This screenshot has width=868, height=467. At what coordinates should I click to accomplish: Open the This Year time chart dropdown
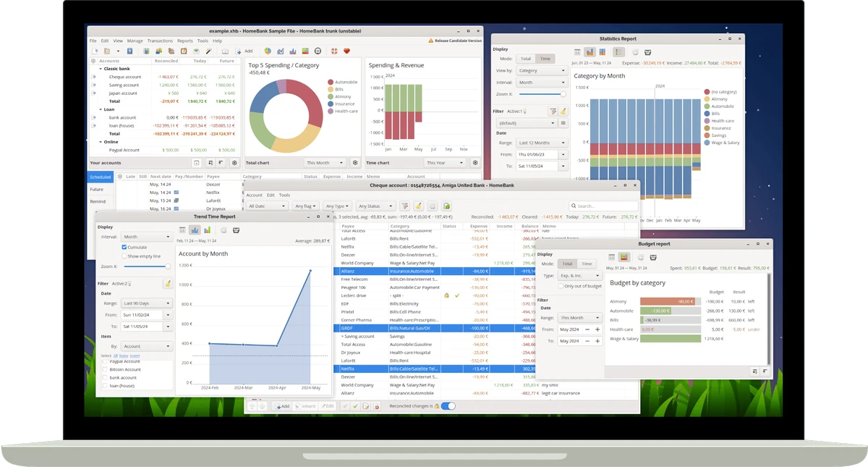click(x=445, y=163)
